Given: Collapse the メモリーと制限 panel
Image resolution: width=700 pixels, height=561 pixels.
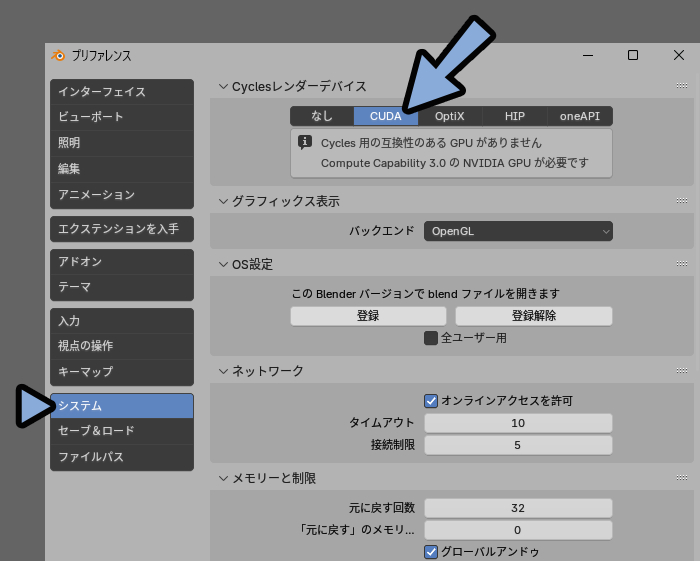Looking at the screenshot, I should [x=223, y=478].
